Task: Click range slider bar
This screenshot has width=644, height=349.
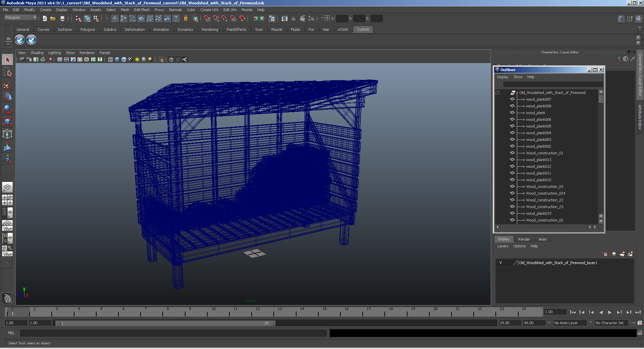Action: 165,323
